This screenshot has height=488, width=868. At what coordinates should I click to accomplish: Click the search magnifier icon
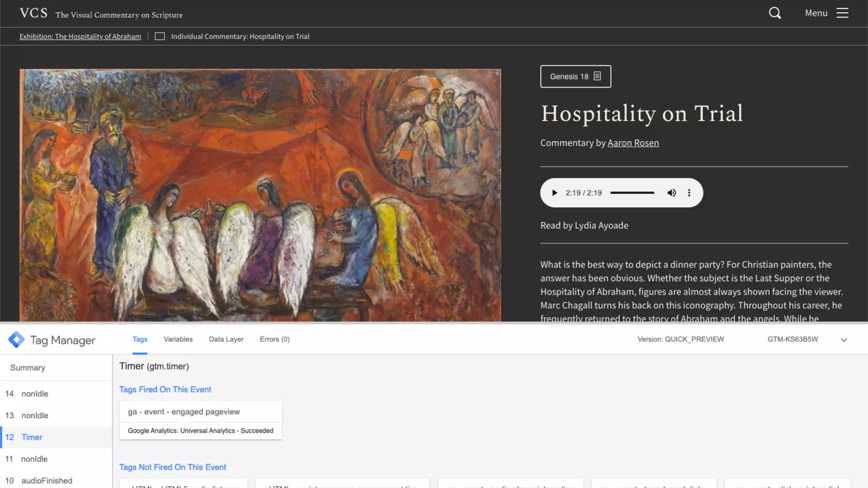coord(775,13)
